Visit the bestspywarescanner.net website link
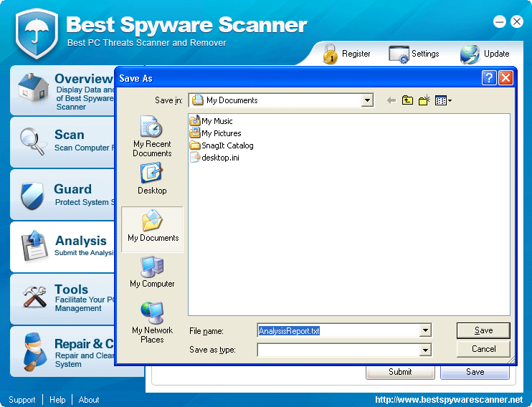Screen dimensions: 532x407 449,400
